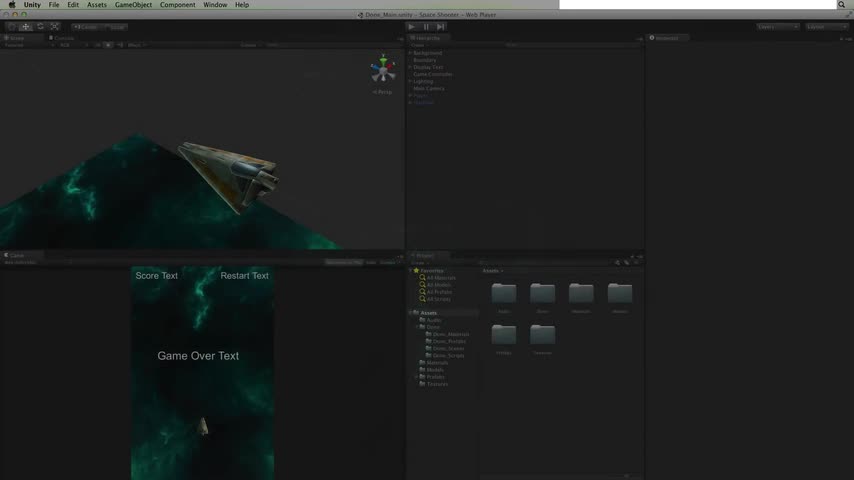The width and height of the screenshot is (854, 480).
Task: Toggle Center pivot mode button
Action: pos(86,27)
